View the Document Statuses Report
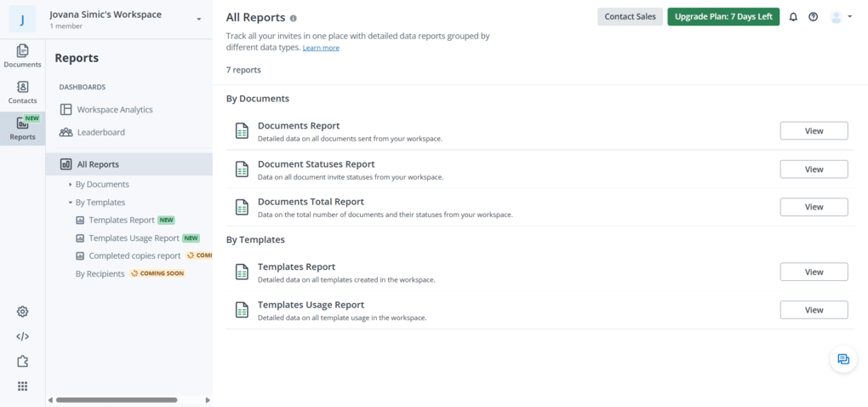The height and width of the screenshot is (407, 868). [814, 169]
